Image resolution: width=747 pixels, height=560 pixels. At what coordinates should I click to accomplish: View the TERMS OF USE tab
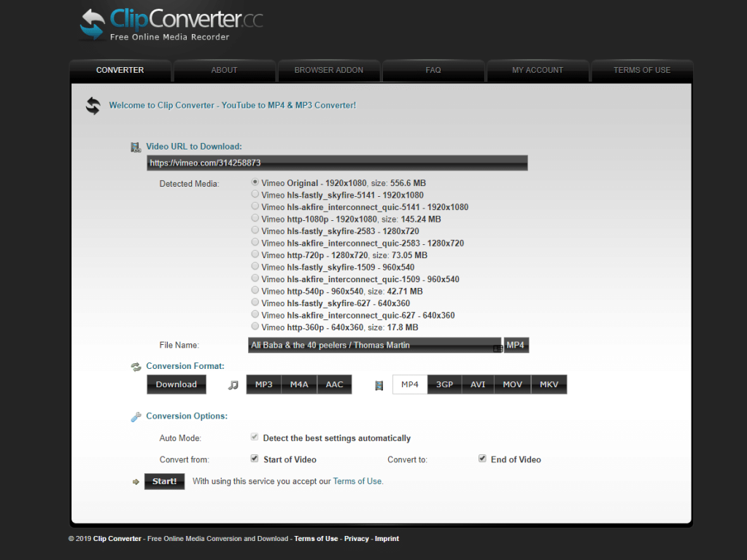642,71
